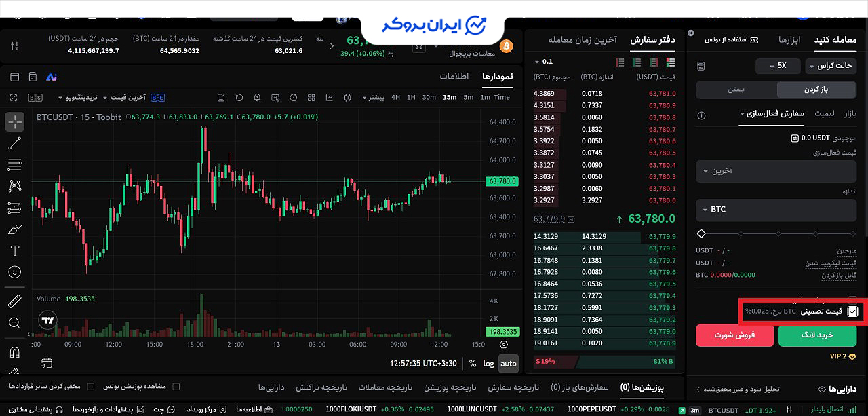This screenshot has height=416, width=868.
Task: Click the AI analysis icon
Action: point(52,77)
